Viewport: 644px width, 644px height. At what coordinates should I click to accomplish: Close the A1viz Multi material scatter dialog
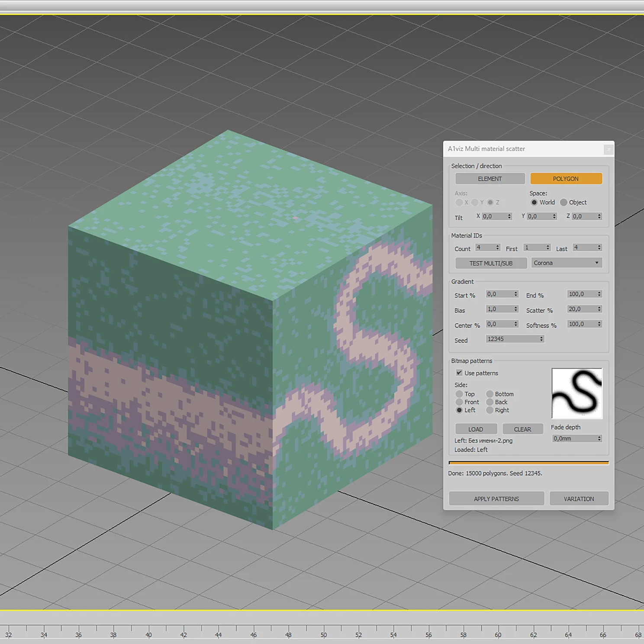click(x=609, y=149)
